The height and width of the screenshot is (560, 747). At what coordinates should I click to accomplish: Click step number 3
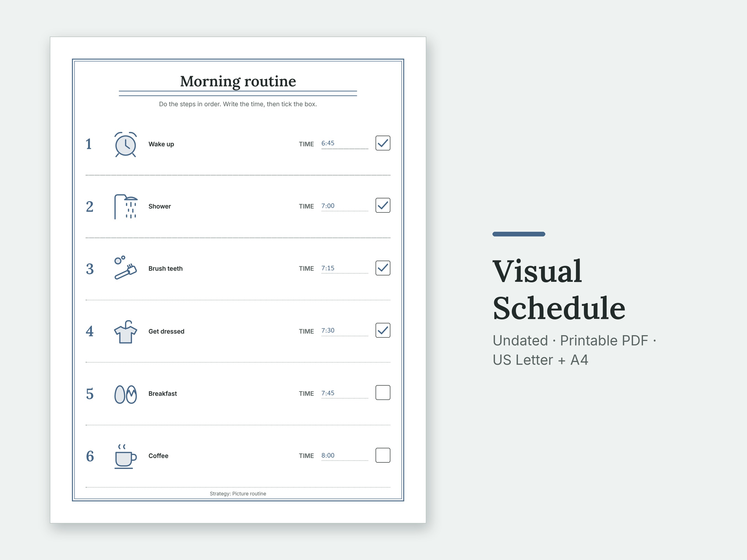pyautogui.click(x=89, y=269)
